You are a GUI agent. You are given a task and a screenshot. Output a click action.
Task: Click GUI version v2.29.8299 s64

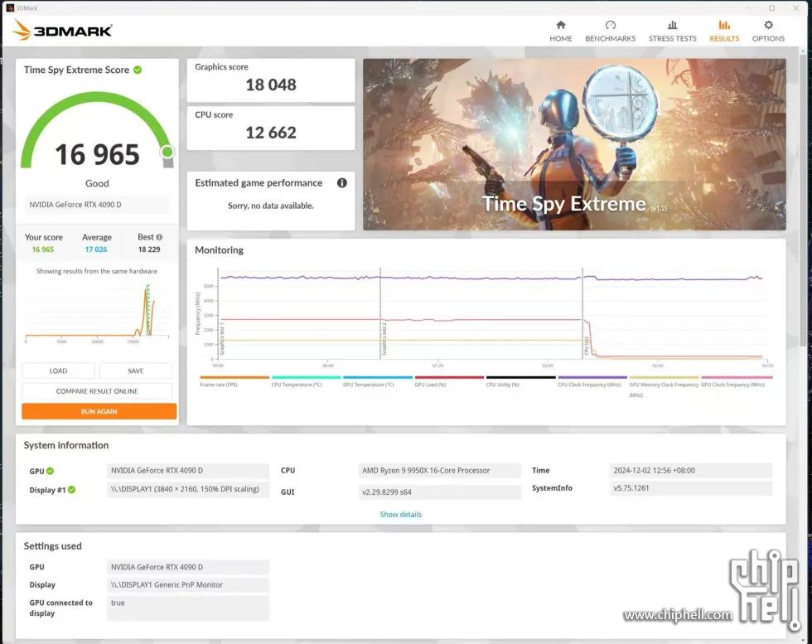pyautogui.click(x=440, y=492)
